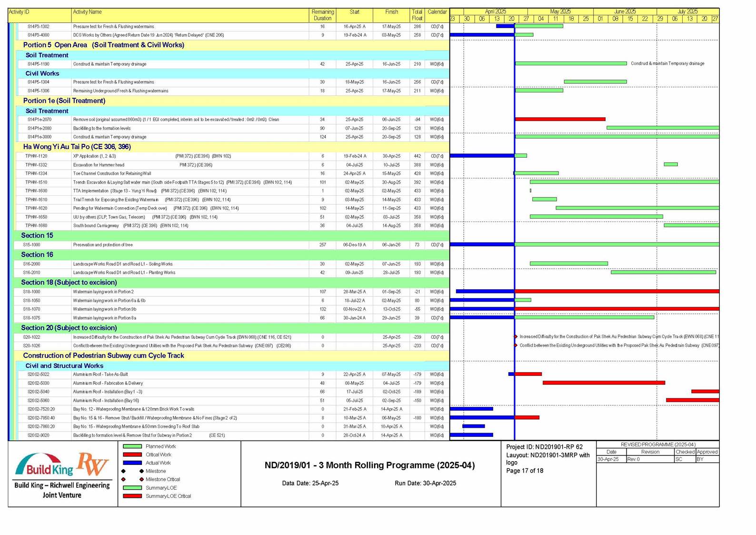This screenshot has height=535, width=756.
Task: Click the Activity Name column header
Action: click(x=190, y=15)
